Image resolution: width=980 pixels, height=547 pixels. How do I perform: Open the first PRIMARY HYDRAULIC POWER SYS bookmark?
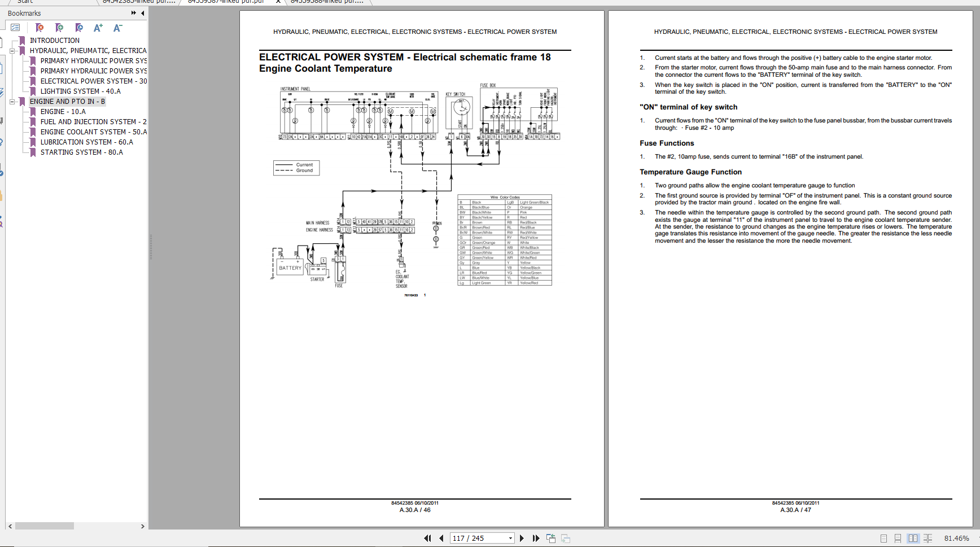tap(94, 61)
